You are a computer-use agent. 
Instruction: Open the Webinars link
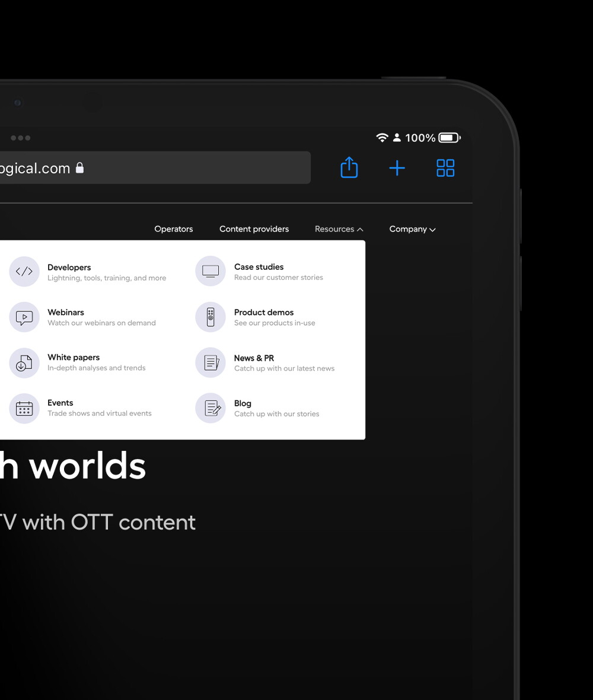click(66, 313)
